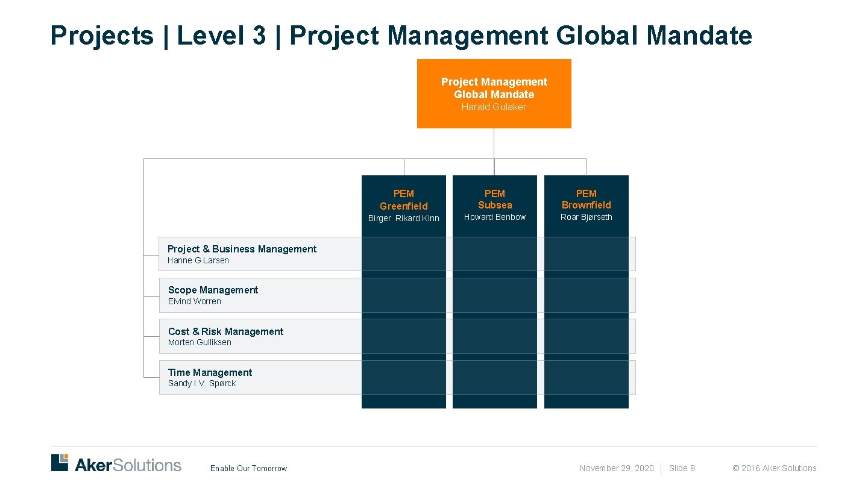Viewport: 868px width, 488px height.
Task: Click the Project & Business Management label
Action: click(242, 249)
